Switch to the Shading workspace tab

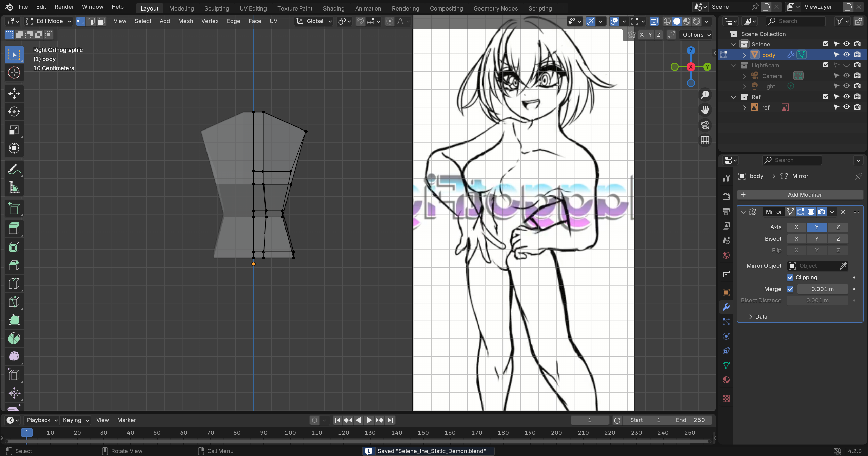(334, 8)
